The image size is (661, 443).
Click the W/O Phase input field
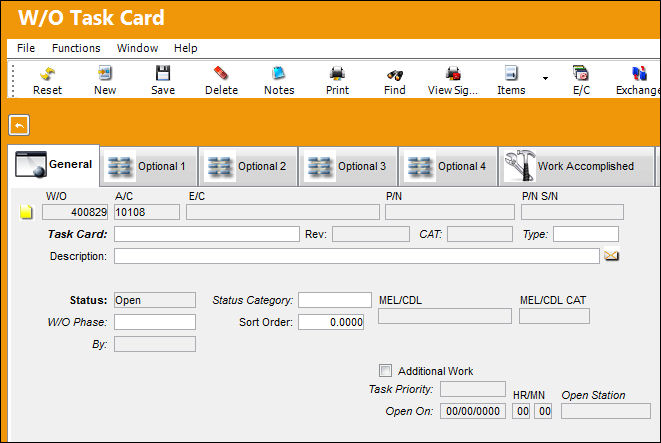(x=155, y=322)
